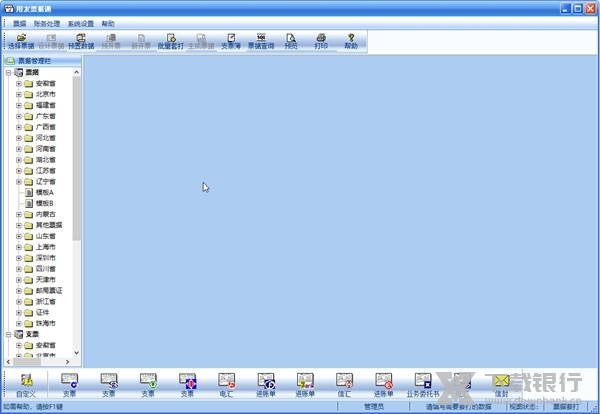
Task: Open the 自定义 icon in bottom bar
Action: [26, 383]
